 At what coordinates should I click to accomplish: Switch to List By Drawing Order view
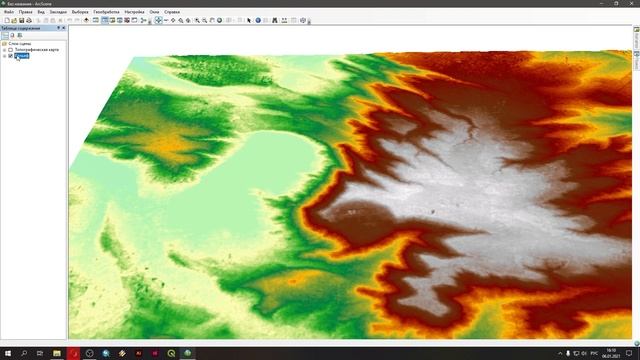click(5, 36)
